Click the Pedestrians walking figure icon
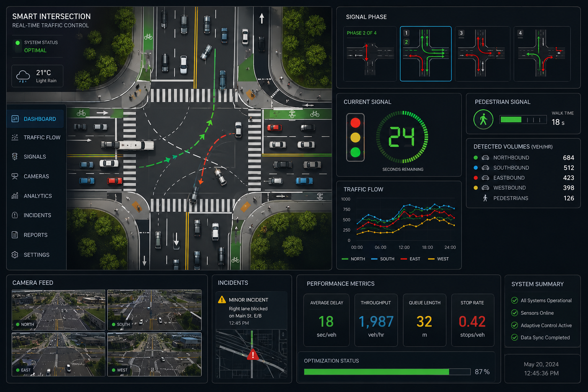The image size is (588, 392). (485, 198)
